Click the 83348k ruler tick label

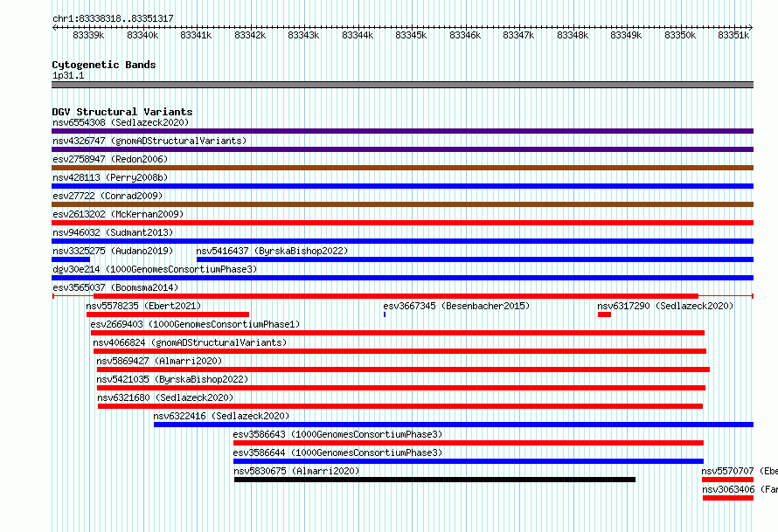click(573, 35)
